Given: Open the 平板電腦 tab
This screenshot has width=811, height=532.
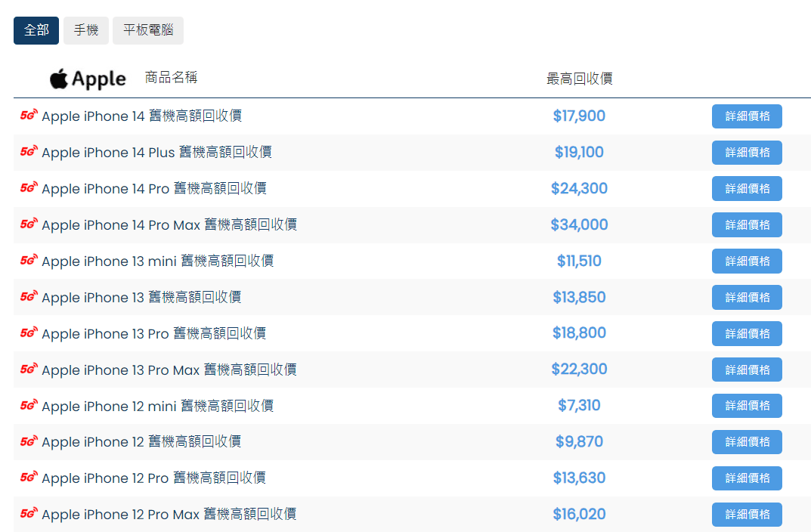Looking at the screenshot, I should pos(148,30).
